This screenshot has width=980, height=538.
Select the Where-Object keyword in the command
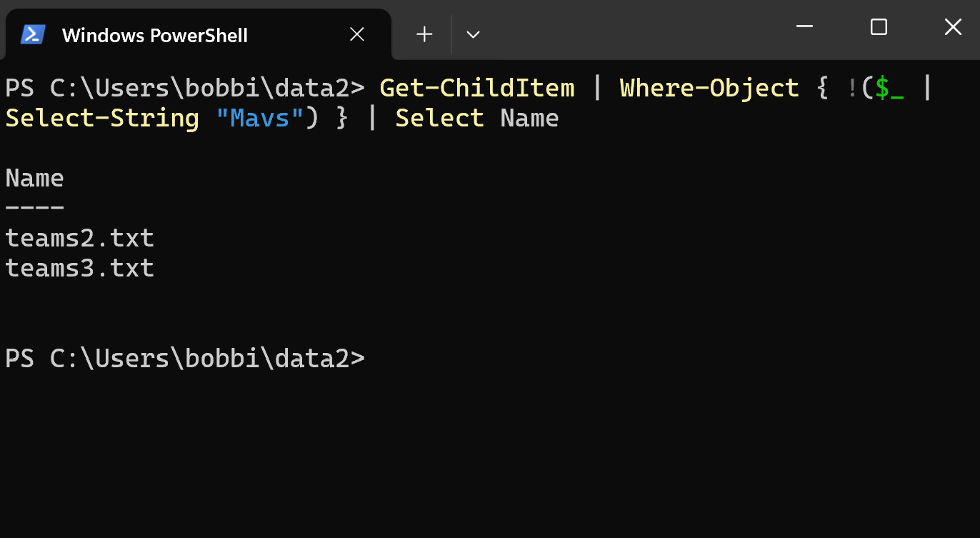click(709, 87)
